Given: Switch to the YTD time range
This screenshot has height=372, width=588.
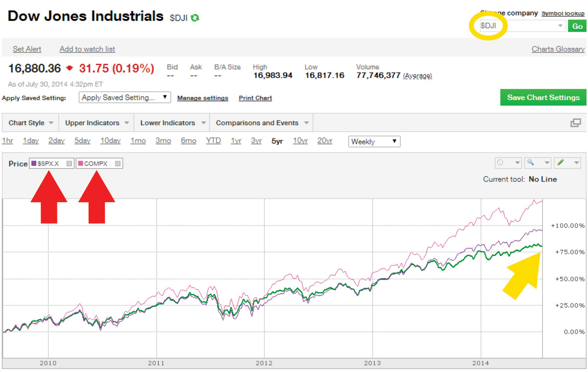Looking at the screenshot, I should (213, 141).
